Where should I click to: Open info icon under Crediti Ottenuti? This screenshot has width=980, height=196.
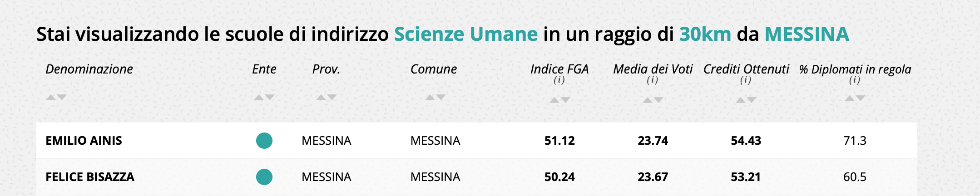coord(746,80)
